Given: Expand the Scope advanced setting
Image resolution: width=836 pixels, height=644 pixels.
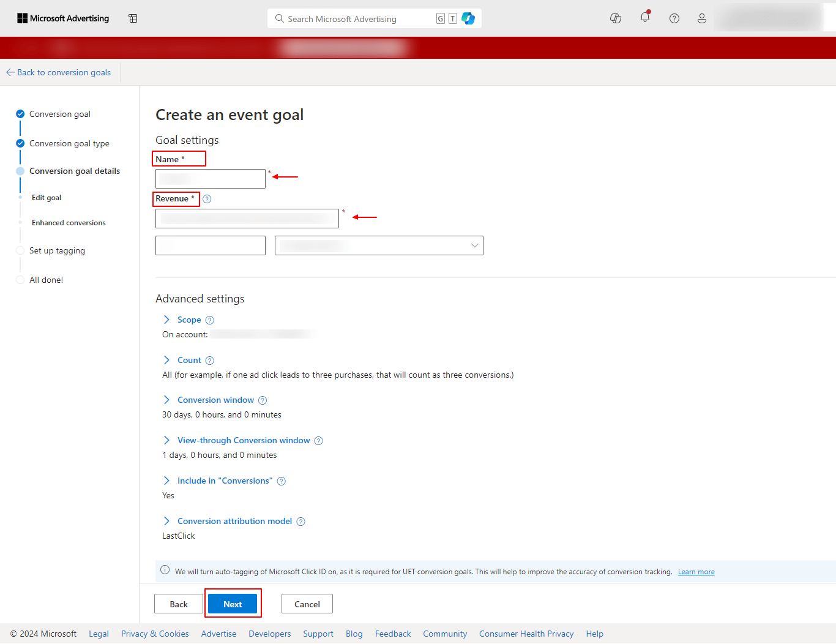Looking at the screenshot, I should (x=188, y=320).
